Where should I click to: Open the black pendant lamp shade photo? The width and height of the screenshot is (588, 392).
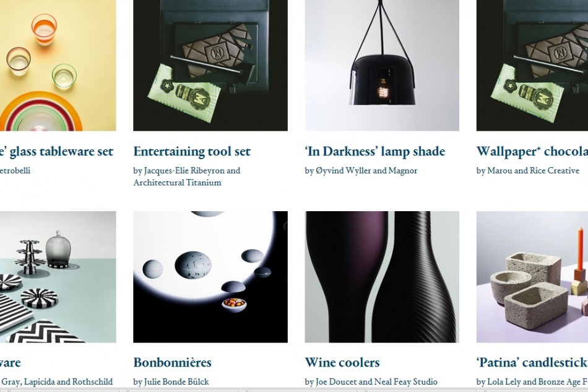382,65
